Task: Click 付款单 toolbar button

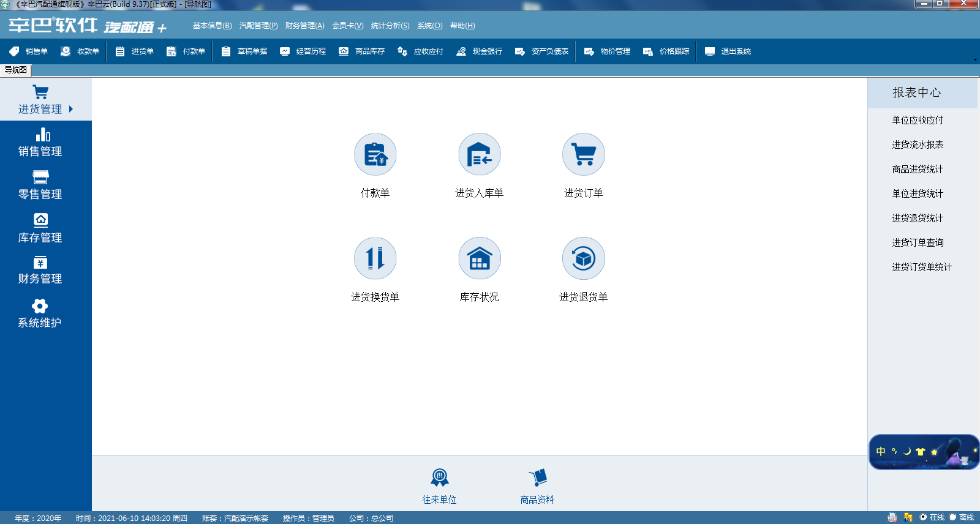Action: 186,51
